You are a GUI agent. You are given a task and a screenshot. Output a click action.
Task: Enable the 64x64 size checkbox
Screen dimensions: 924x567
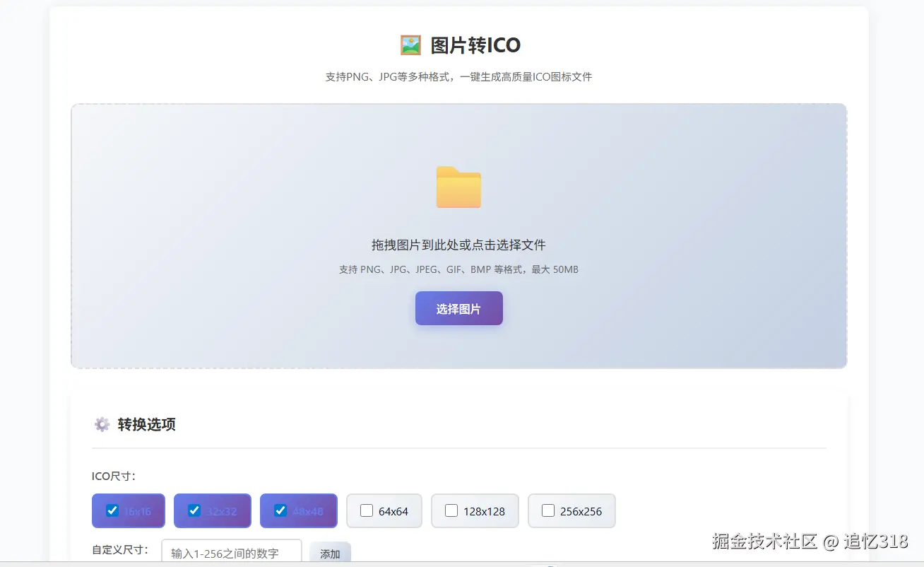tap(367, 510)
